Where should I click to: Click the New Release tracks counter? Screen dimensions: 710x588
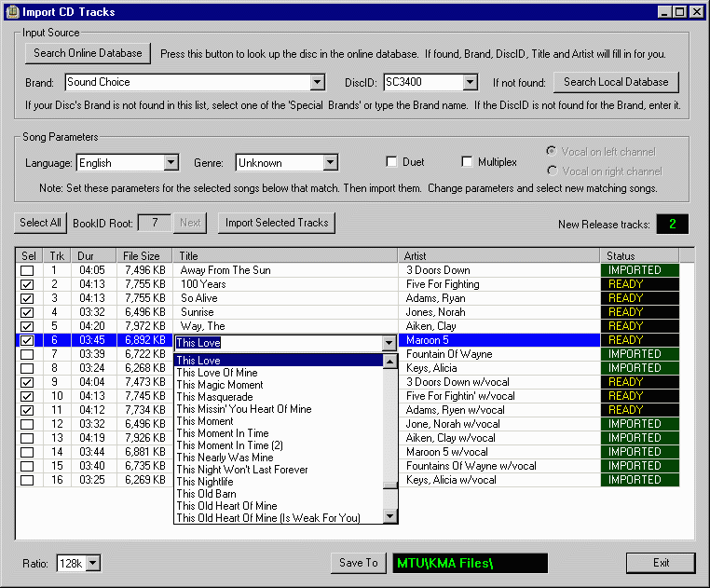tap(673, 224)
